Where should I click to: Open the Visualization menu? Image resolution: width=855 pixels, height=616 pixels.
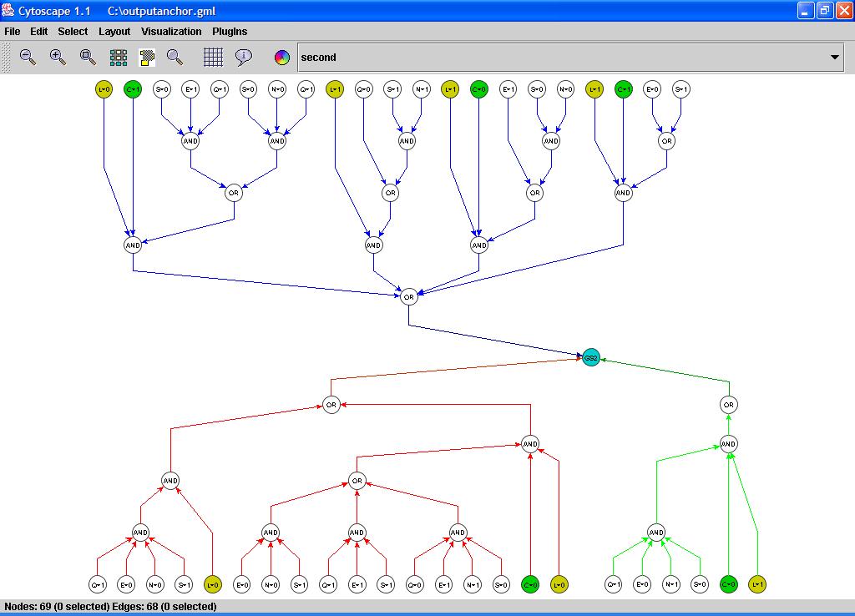[x=171, y=32]
